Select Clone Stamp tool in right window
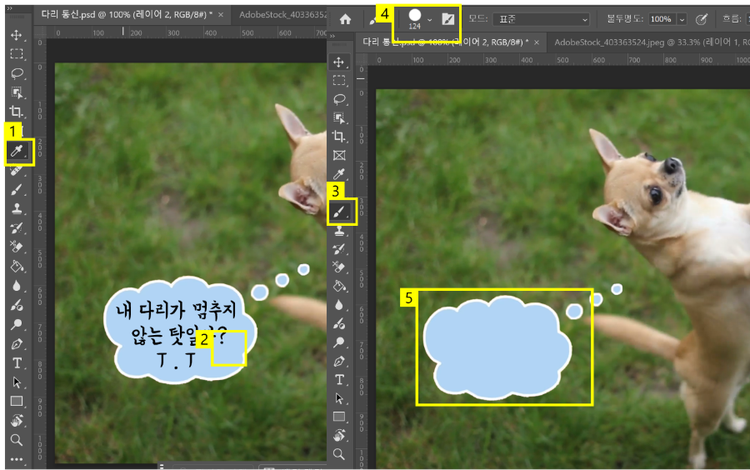 click(339, 231)
